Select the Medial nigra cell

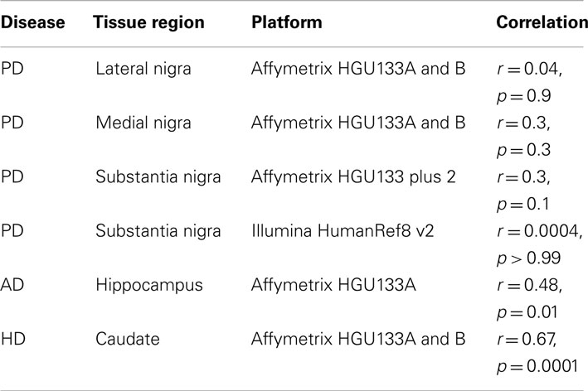tap(143, 123)
